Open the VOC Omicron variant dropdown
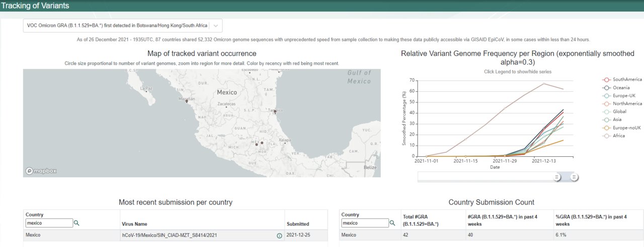This screenshot has height=247, width=644. pos(117,26)
